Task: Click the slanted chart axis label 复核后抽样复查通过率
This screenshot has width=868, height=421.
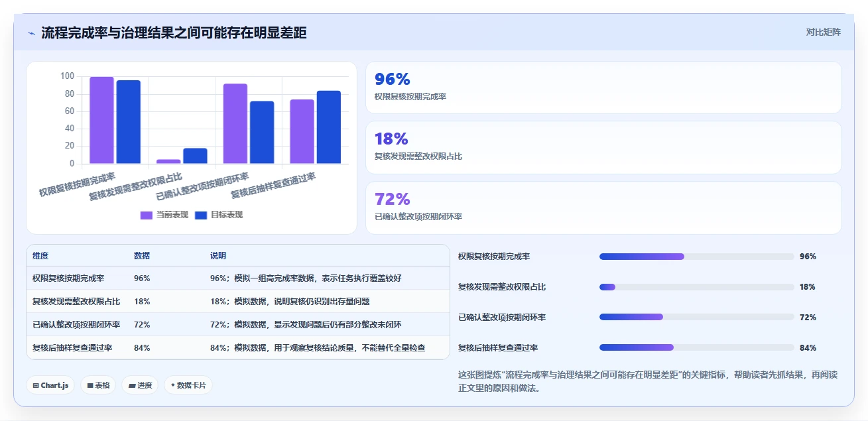Action: pos(273,185)
